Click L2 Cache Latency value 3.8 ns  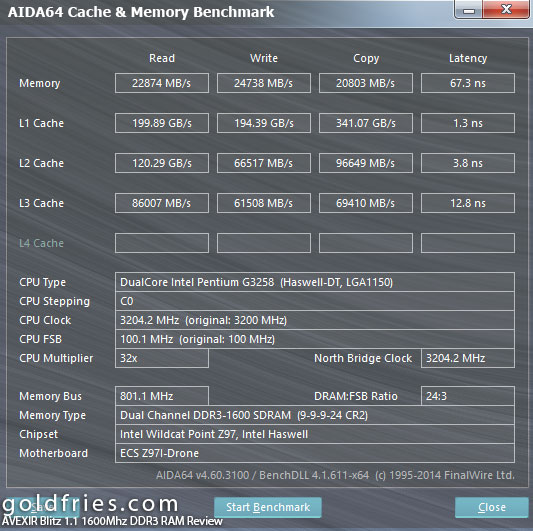468,163
